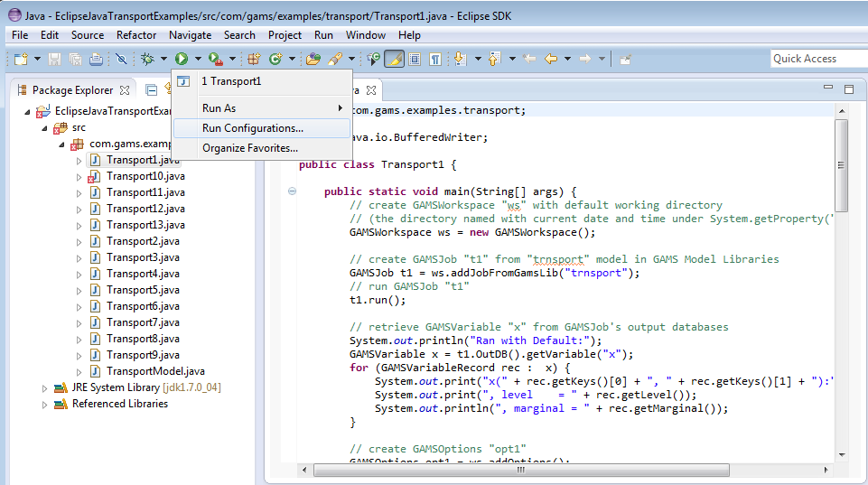Image resolution: width=868 pixels, height=485 pixels.
Task: Open the Refactor menu
Action: pos(136,35)
